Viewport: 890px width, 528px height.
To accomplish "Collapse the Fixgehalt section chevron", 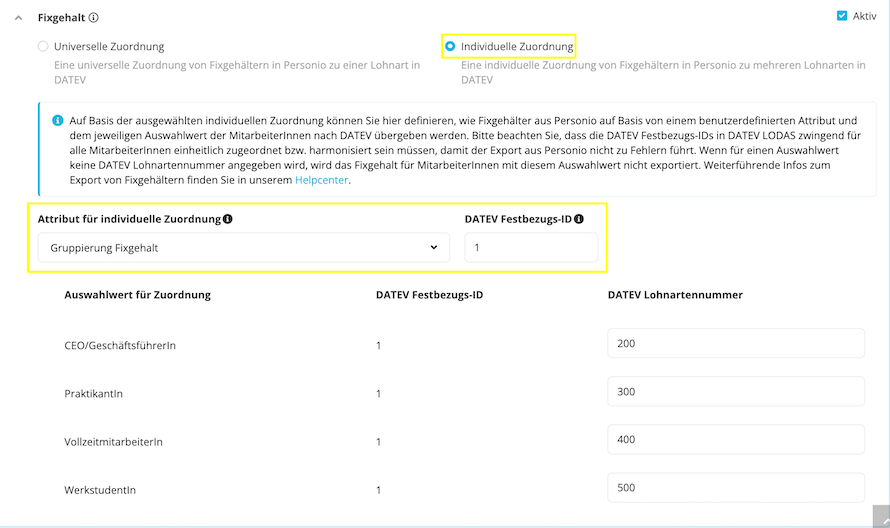I will click(19, 18).
